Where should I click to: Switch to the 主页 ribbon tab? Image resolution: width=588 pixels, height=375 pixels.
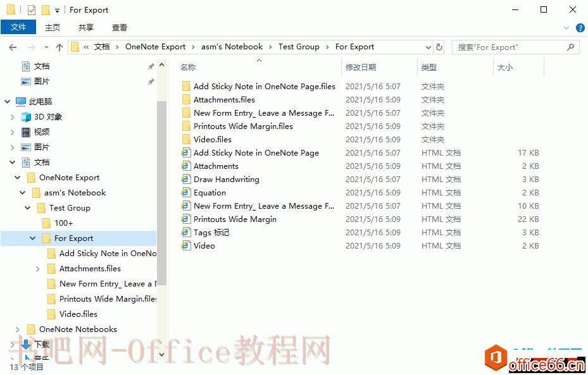(53, 27)
